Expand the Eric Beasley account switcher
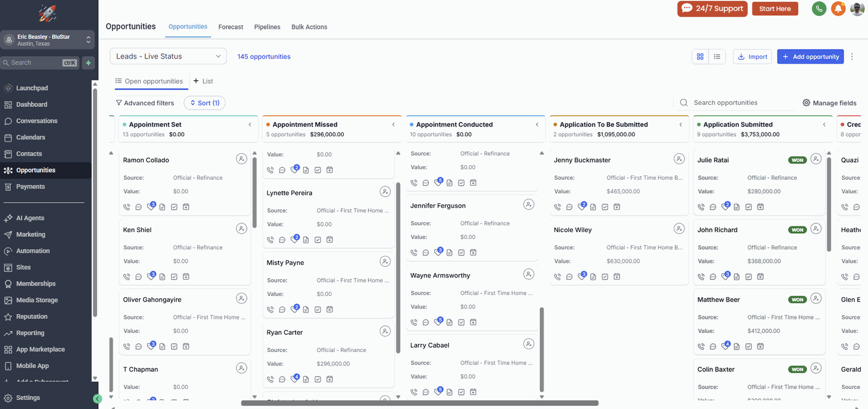Viewport: 868px width, 409px height. 47,40
